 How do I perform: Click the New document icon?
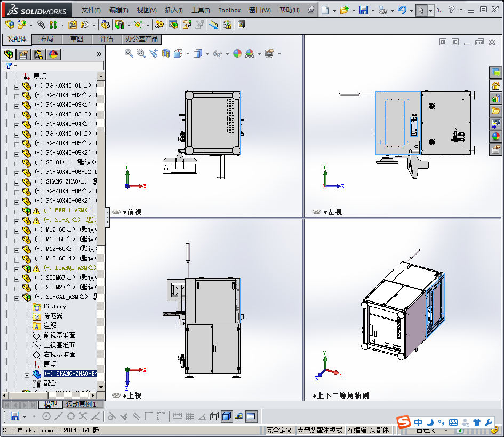pos(325,10)
